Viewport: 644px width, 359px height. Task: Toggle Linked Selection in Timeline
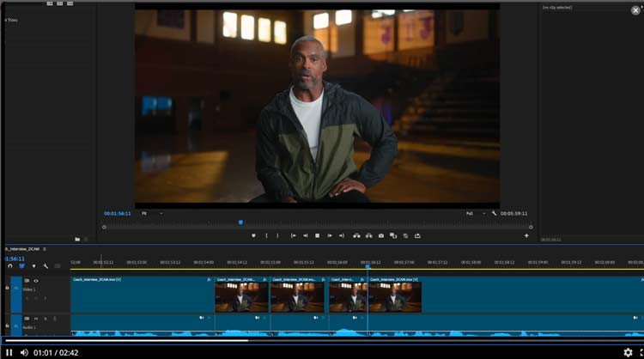click(21, 266)
